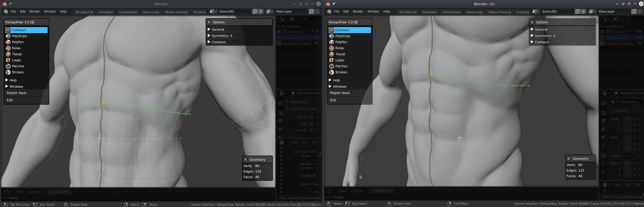Select PolyStrips tool in Blender <2> window
The width and height of the screenshot is (644, 207).
(x=349, y=36)
